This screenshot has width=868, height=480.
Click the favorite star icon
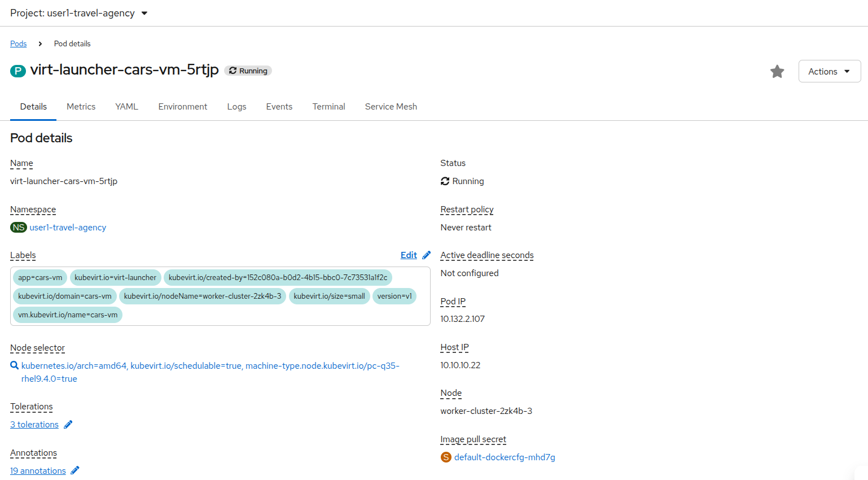[x=777, y=72]
